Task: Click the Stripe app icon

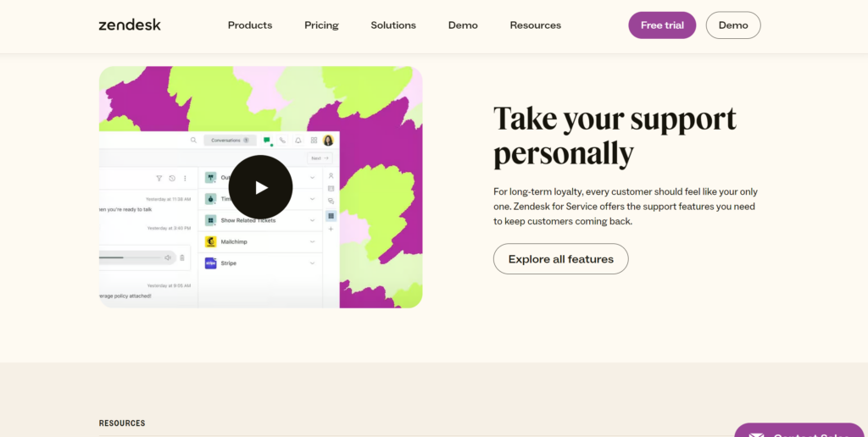Action: [210, 263]
